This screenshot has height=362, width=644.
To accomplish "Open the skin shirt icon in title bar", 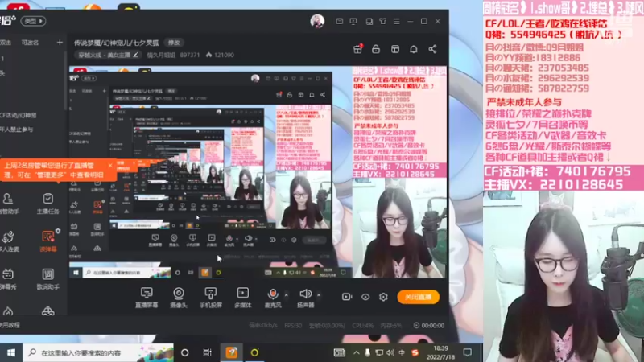I will 383,21.
